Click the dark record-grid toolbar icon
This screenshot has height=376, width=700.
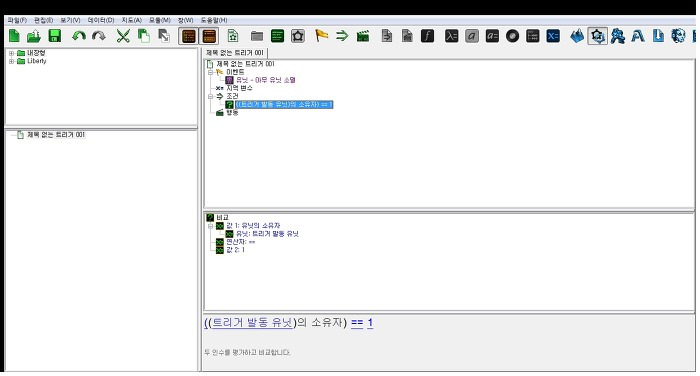coord(533,36)
